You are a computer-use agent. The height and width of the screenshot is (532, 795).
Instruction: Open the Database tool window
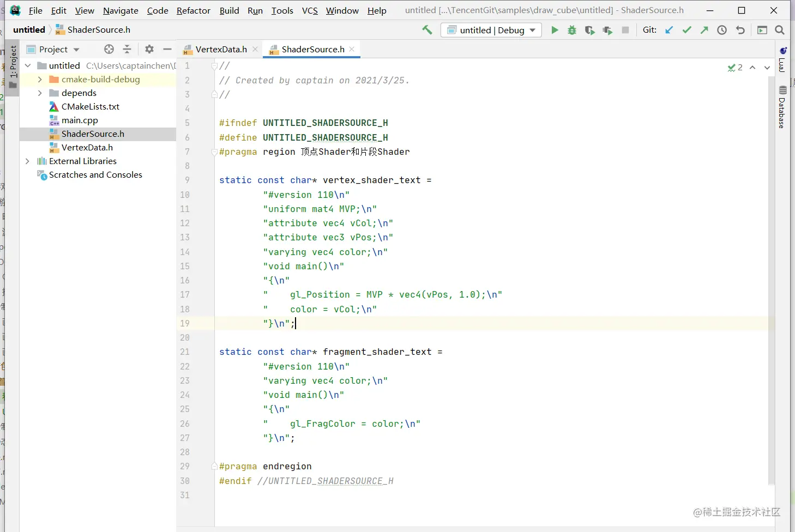[x=782, y=107]
